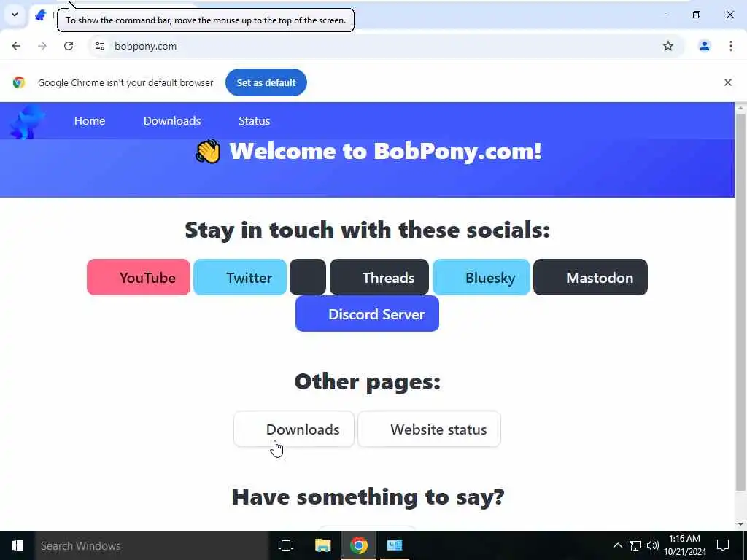Viewport: 747px width, 560px height.
Task: Open the network status tray icon
Action: pyautogui.click(x=635, y=545)
